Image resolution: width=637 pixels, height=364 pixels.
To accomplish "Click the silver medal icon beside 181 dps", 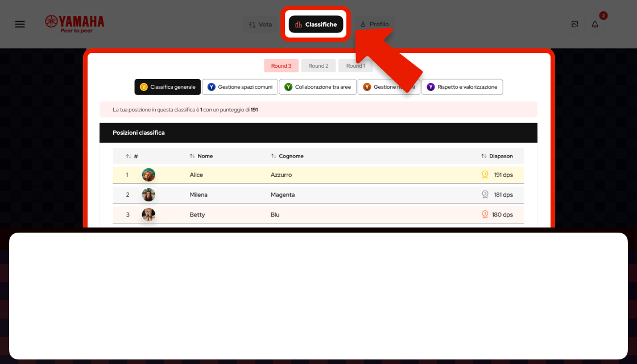I will click(485, 195).
